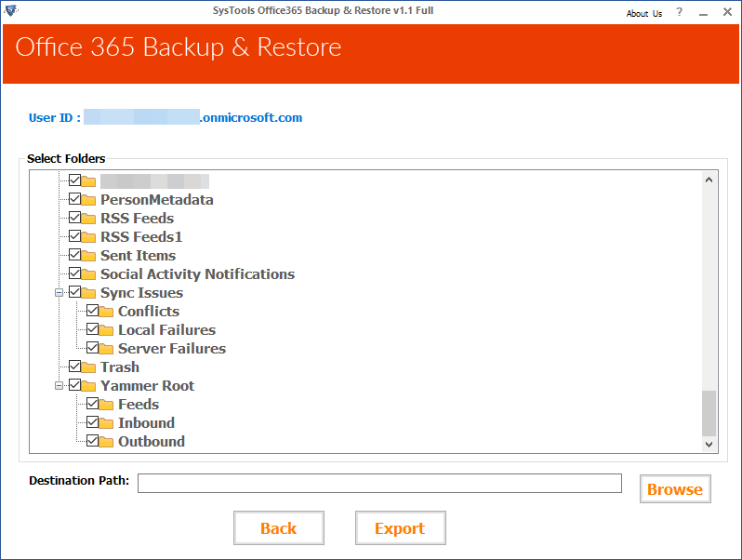
Task: Toggle the Sync Issues checkbox
Action: pyautogui.click(x=74, y=291)
